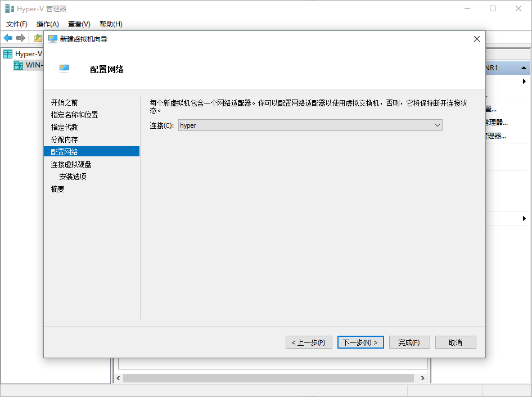532x397 pixels.
Task: Click the horizontal scrollbar track in Hyper-V Manager
Action: [x=268, y=378]
